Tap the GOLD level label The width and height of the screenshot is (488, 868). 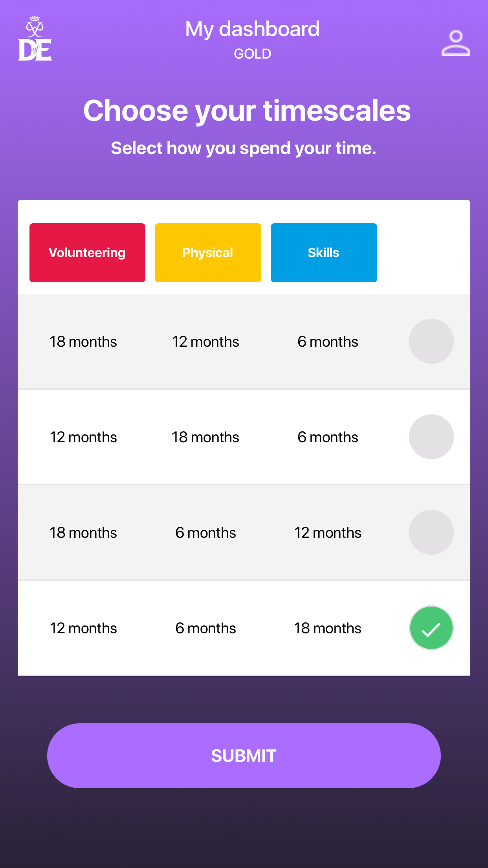252,54
